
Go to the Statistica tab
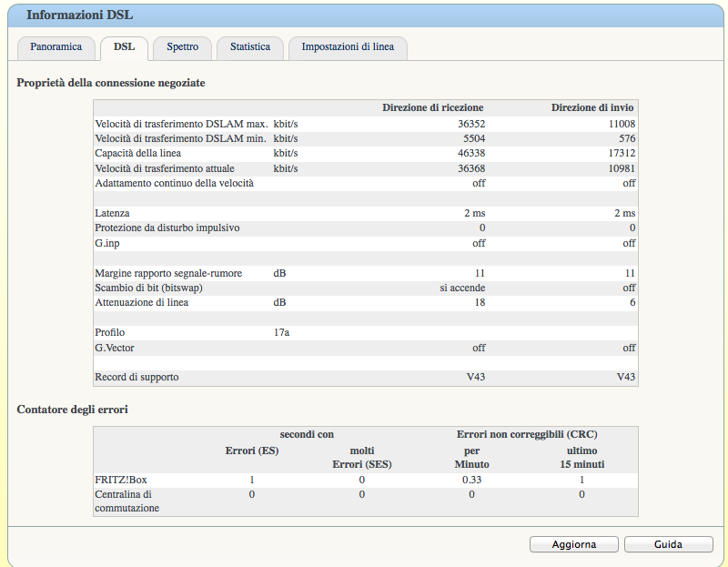click(x=249, y=47)
